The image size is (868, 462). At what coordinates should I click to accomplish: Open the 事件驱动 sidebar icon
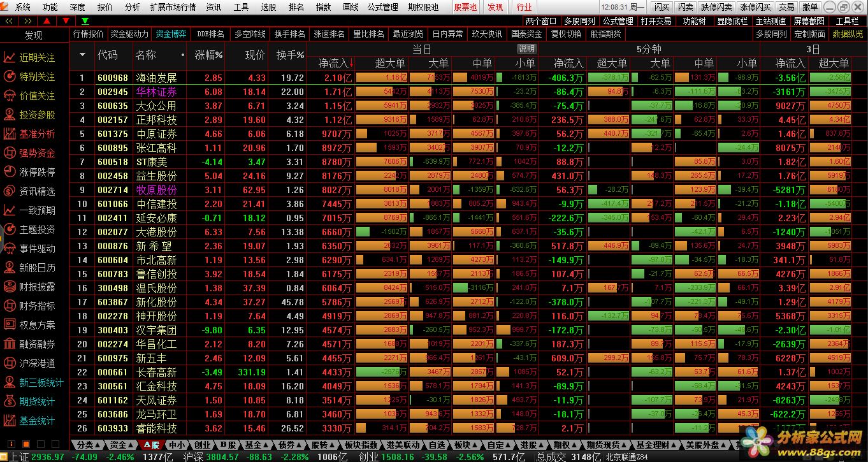click(x=10, y=249)
